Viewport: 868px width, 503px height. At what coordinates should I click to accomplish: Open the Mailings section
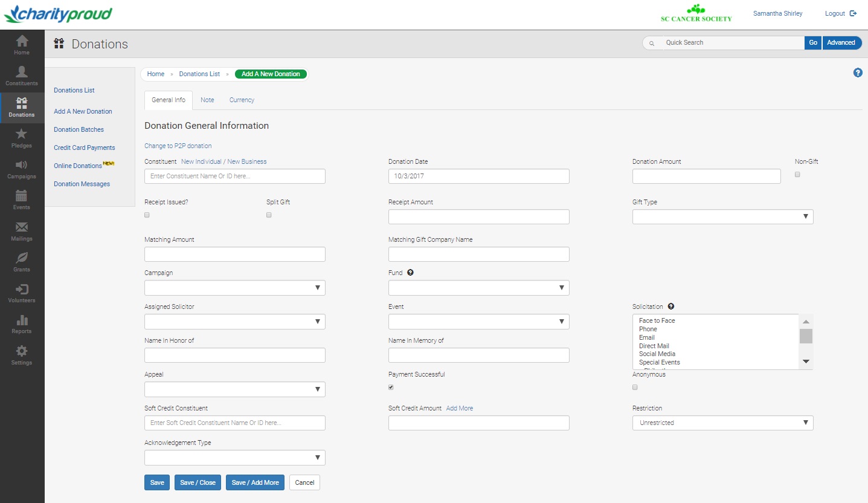[22, 230]
